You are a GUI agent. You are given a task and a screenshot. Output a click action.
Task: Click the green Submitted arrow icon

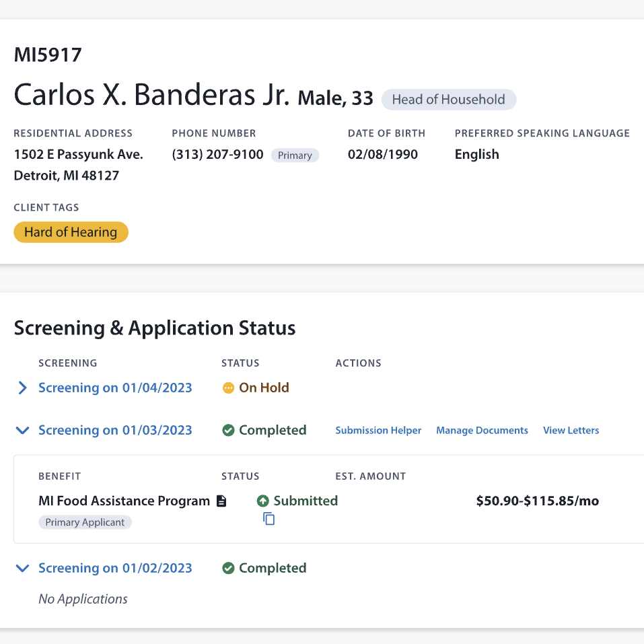click(x=263, y=501)
